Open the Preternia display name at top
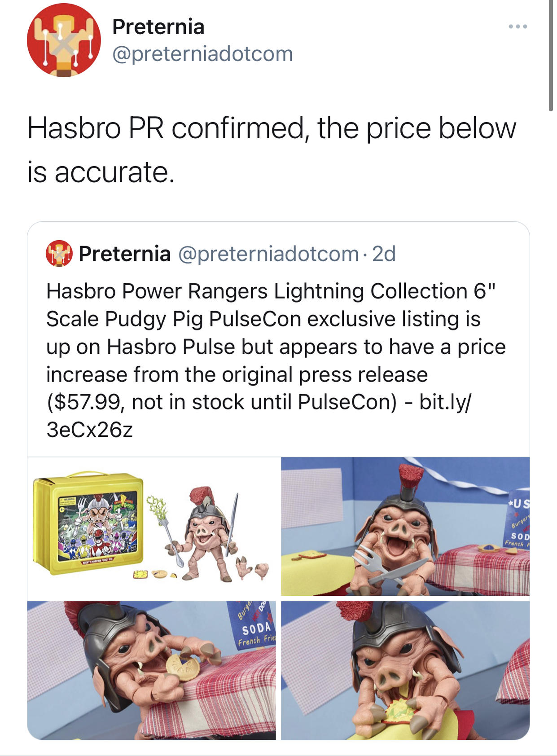This screenshot has width=557, height=756. pyautogui.click(x=158, y=27)
